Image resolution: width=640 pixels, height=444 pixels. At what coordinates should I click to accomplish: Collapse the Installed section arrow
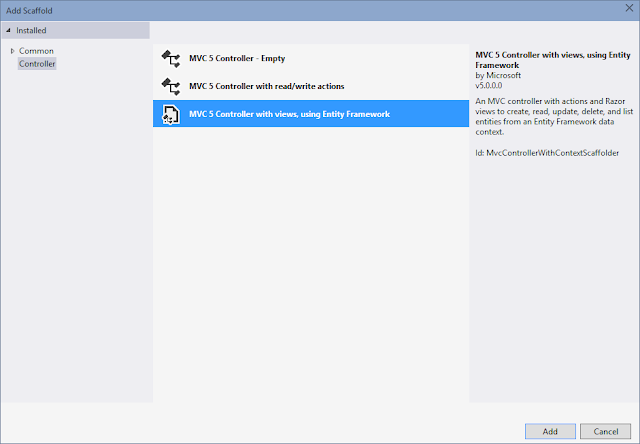[x=8, y=31]
